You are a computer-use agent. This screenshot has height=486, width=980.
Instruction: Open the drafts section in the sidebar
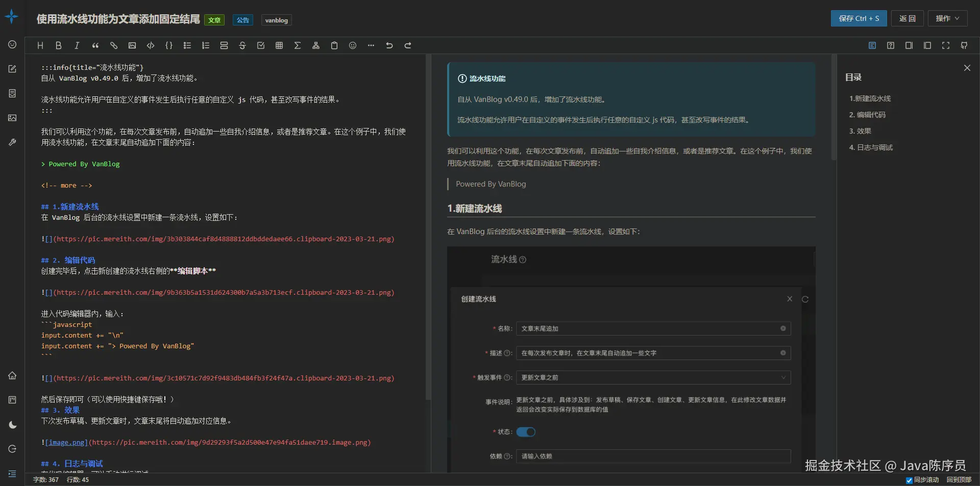click(12, 93)
